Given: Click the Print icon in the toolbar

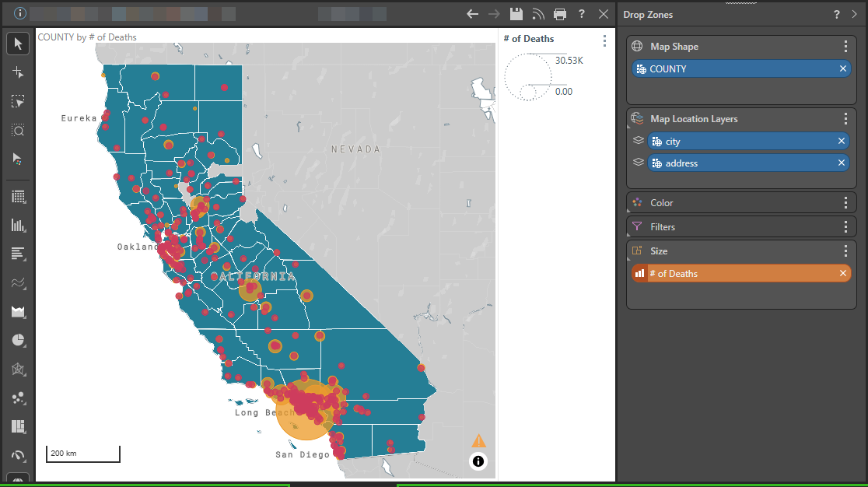Looking at the screenshot, I should point(559,13).
